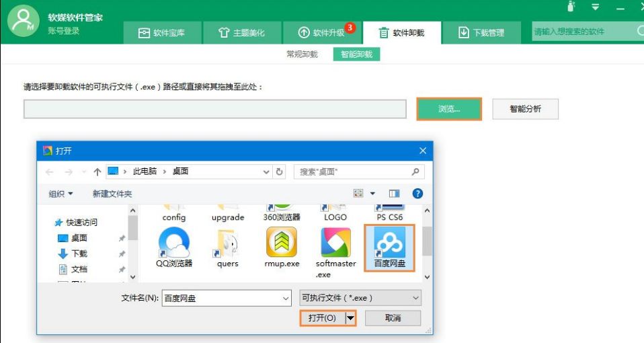Switch to the 下载管理 tab
Viewport: 644px width, 343px height.
click(x=481, y=32)
